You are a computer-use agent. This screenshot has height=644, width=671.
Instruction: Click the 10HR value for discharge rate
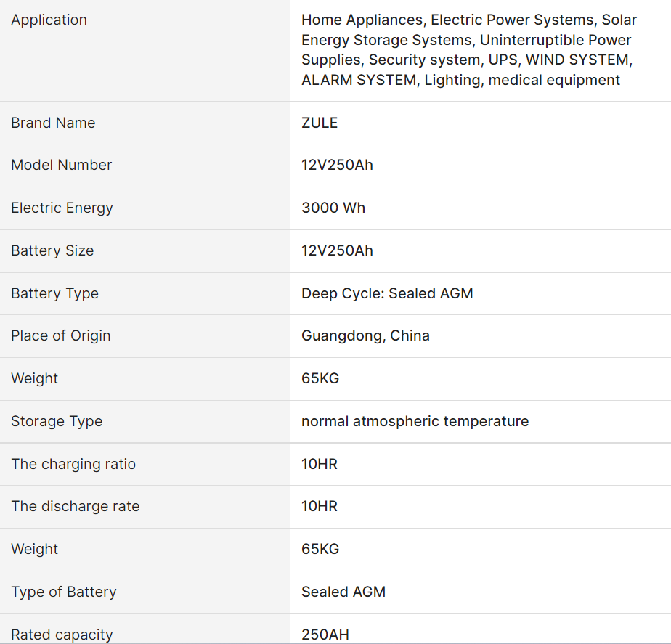coord(320,506)
